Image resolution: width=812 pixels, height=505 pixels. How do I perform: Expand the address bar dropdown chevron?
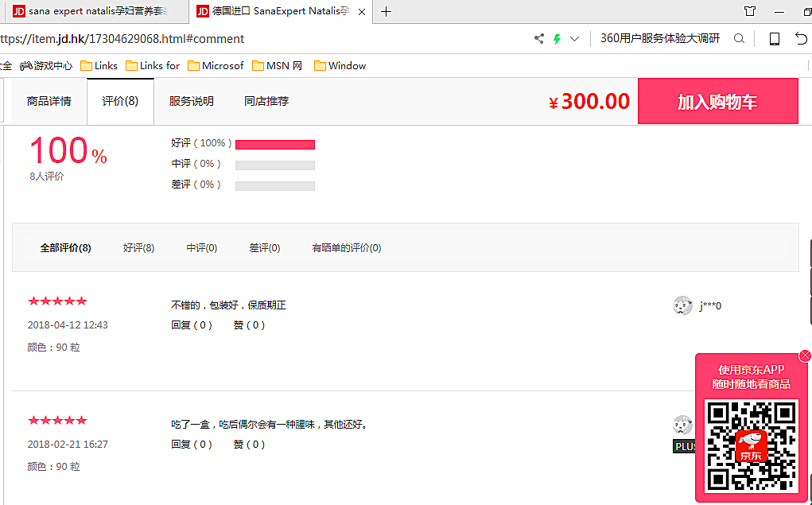574,39
